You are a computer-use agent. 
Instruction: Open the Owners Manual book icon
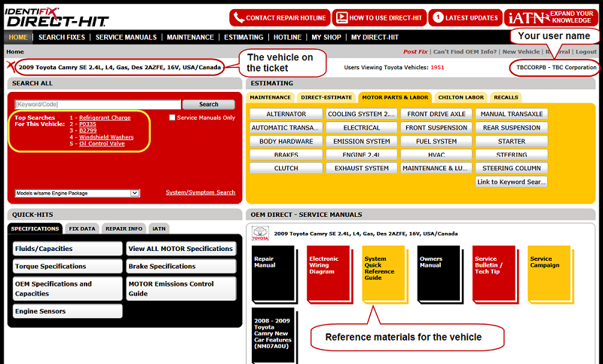click(440, 275)
